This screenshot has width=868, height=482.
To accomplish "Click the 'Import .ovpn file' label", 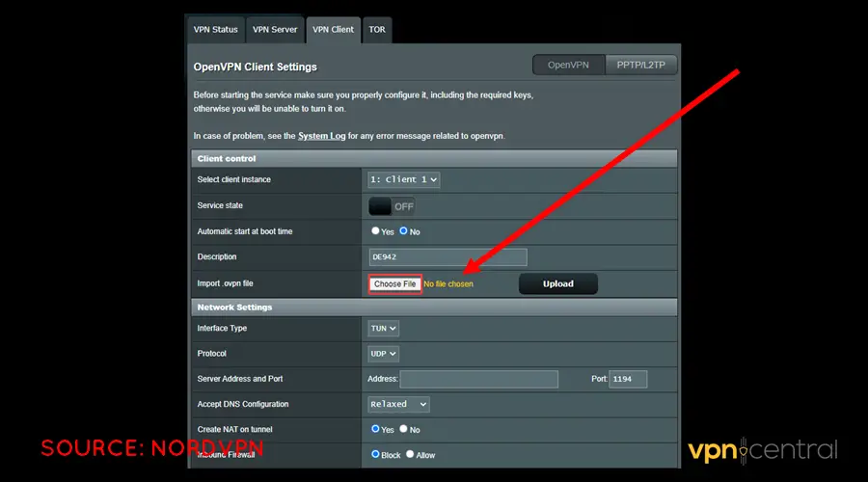I will tap(225, 283).
